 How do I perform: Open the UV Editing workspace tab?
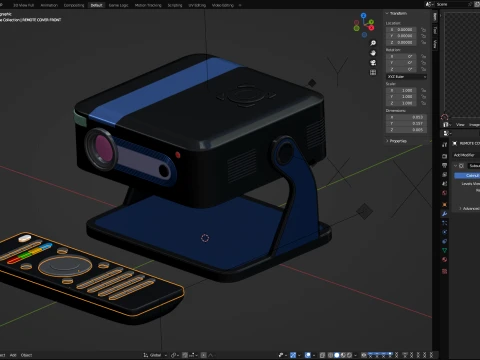(197, 5)
